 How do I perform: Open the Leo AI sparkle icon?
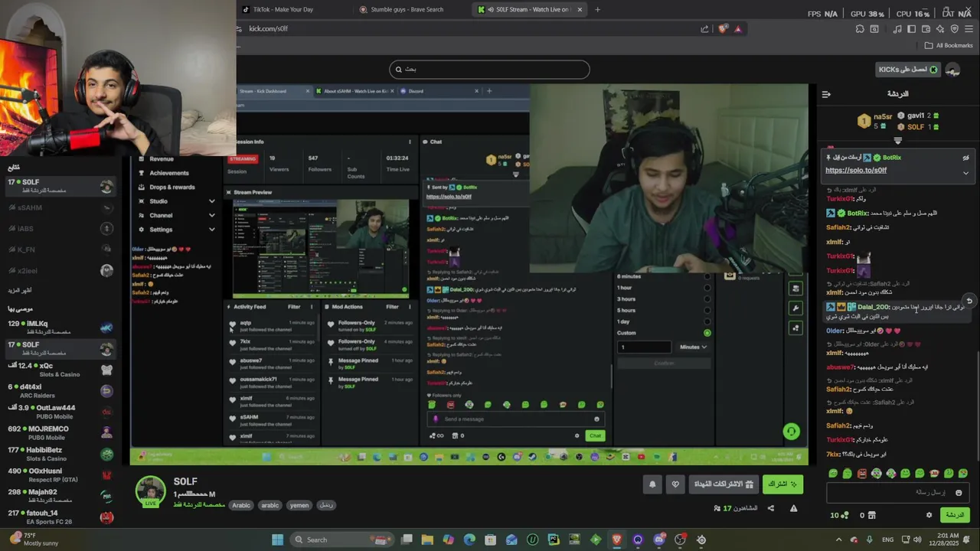pyautogui.click(x=940, y=29)
